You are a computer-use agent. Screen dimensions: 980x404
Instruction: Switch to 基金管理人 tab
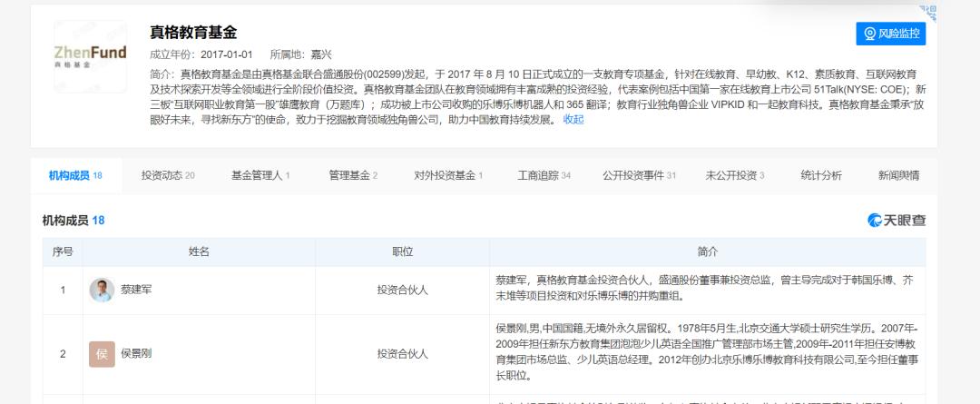[x=260, y=176]
